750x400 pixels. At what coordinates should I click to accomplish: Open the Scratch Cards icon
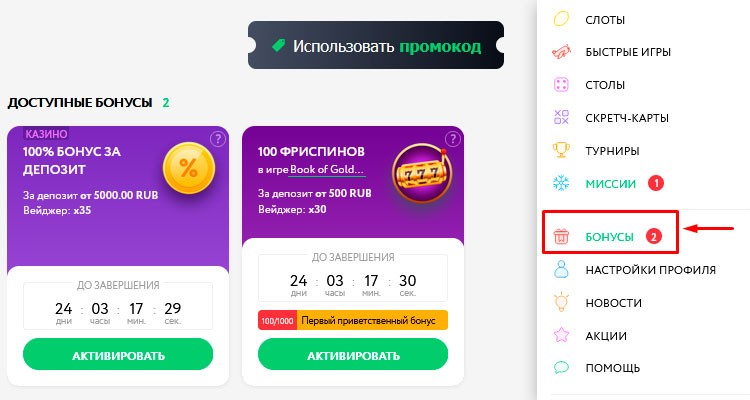click(x=562, y=118)
